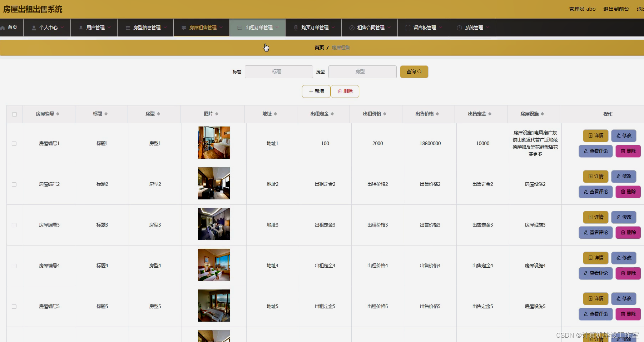Click the home icon beside 首页
The image size is (644, 342).
(3, 28)
